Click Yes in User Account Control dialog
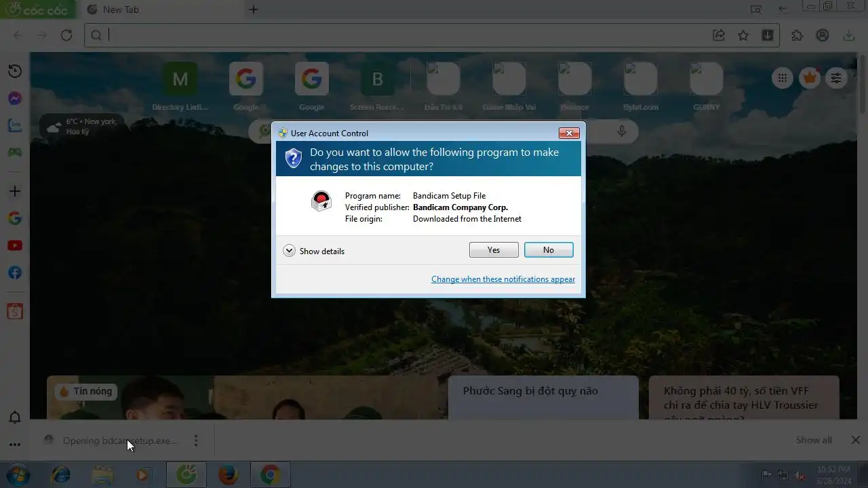This screenshot has width=868, height=488. (x=494, y=250)
